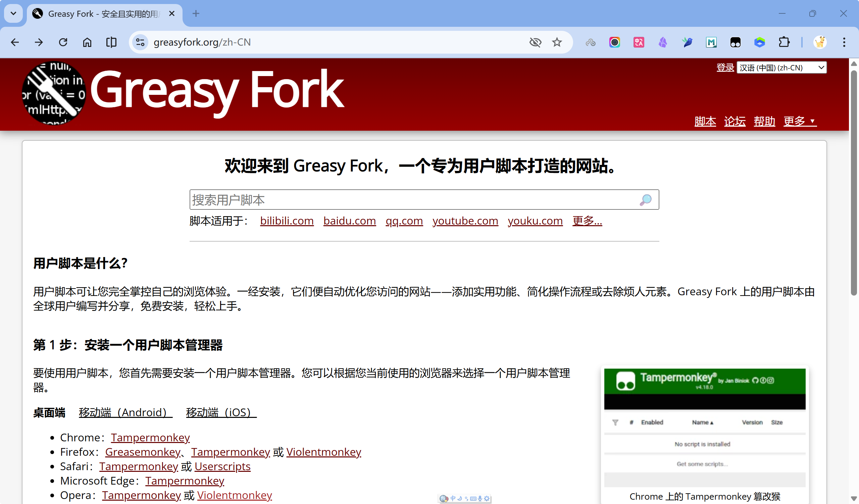Open the Extensions puzzle-piece menu
This screenshot has height=504, width=859.
(784, 42)
